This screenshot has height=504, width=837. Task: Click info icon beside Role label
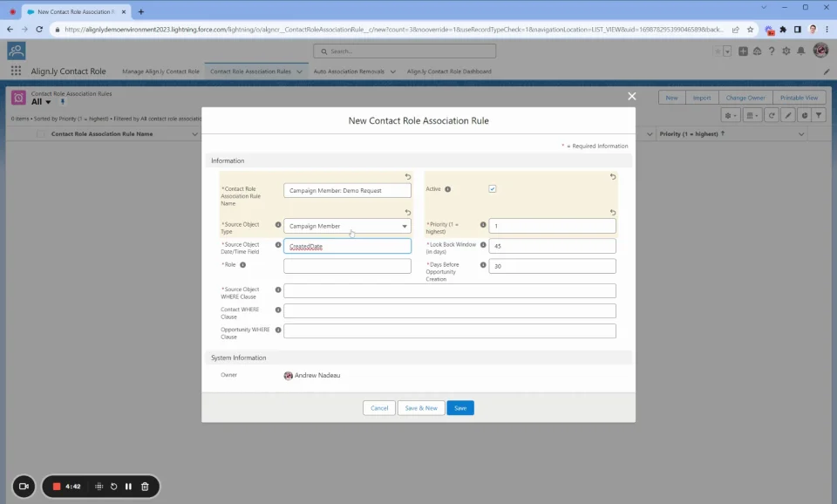[x=243, y=265]
